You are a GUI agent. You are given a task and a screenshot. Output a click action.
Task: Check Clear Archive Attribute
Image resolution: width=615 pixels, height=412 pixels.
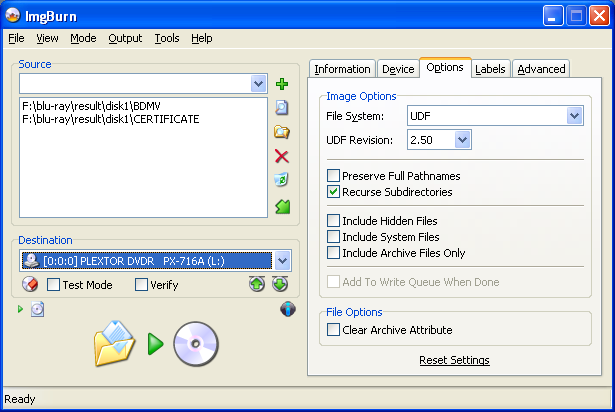click(x=333, y=330)
